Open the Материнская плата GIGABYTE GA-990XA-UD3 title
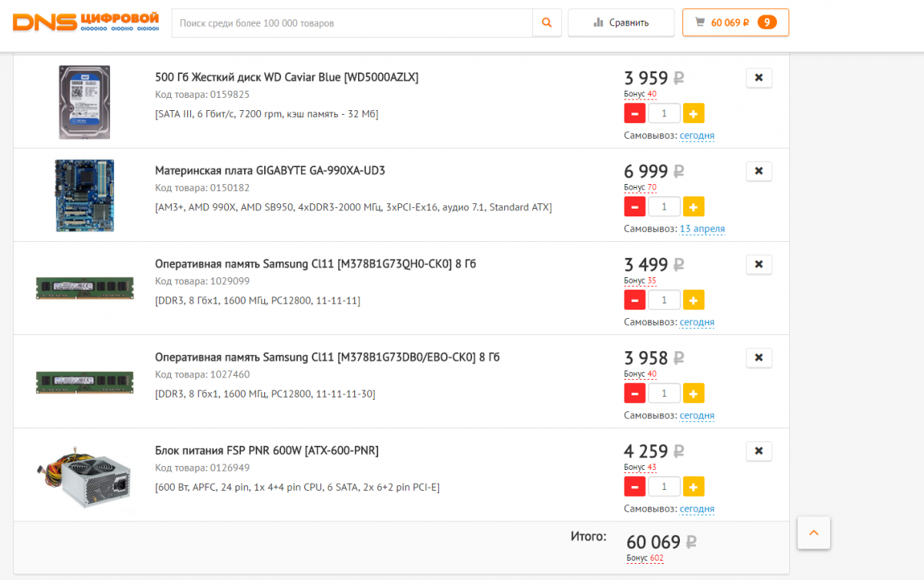 pos(270,170)
